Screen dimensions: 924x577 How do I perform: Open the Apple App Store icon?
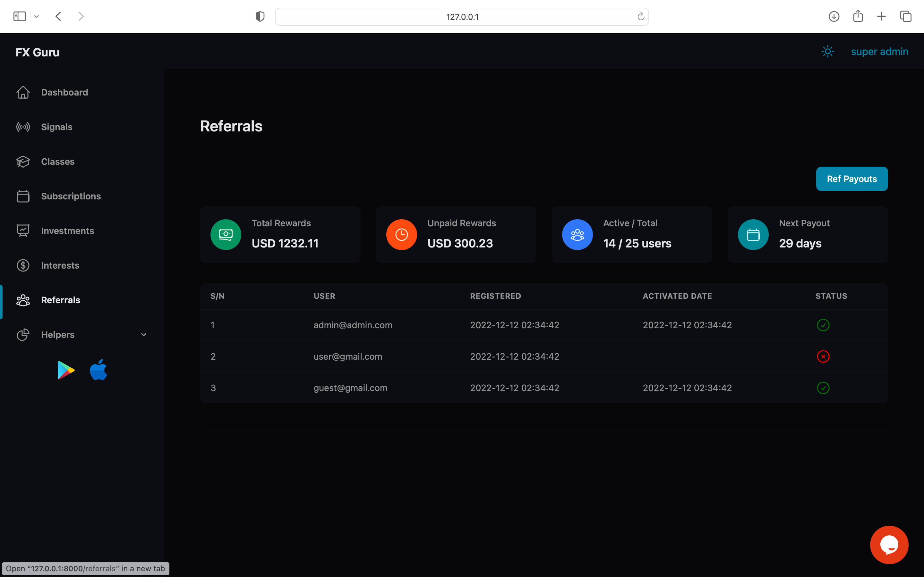tap(98, 370)
